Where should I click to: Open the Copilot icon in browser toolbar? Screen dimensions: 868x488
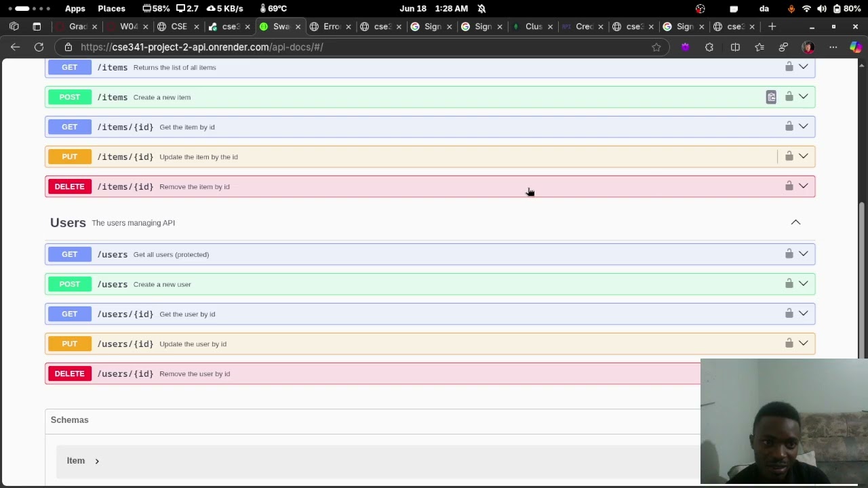click(856, 47)
